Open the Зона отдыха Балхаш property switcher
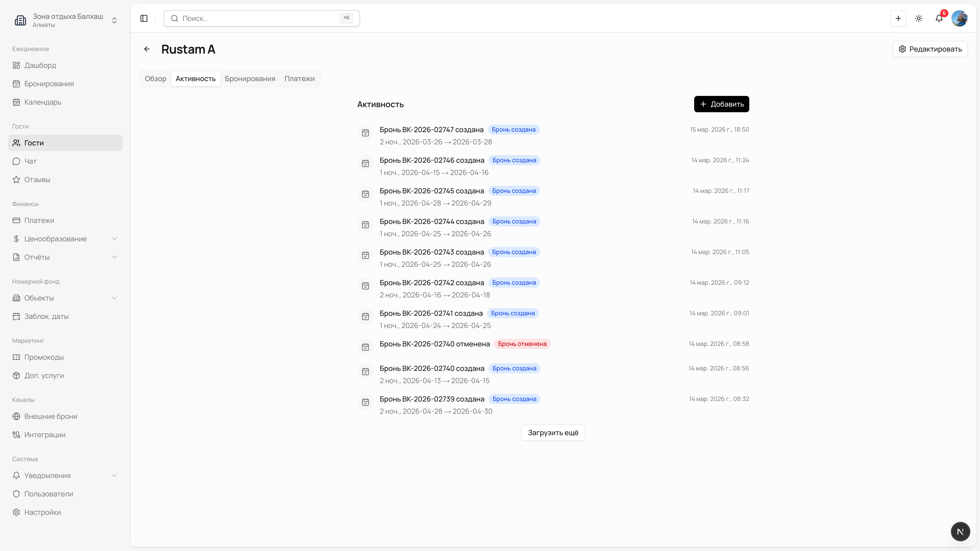 (65, 20)
